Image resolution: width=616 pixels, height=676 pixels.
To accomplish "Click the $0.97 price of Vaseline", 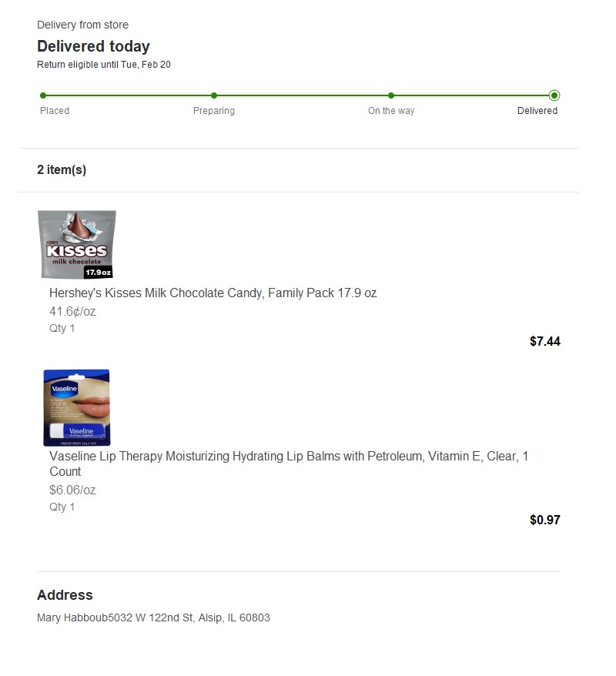I will 545,520.
